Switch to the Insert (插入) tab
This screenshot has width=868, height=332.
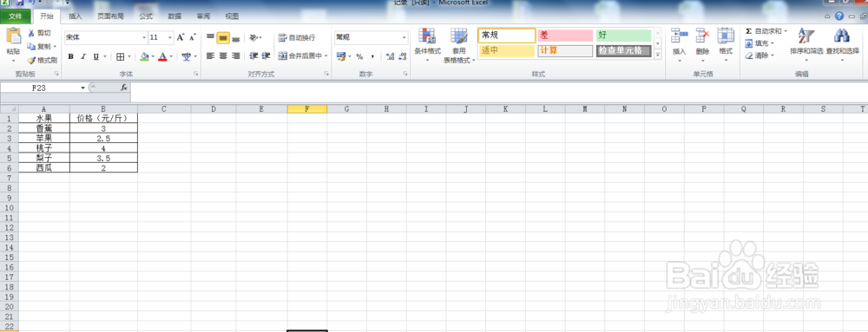(x=76, y=16)
